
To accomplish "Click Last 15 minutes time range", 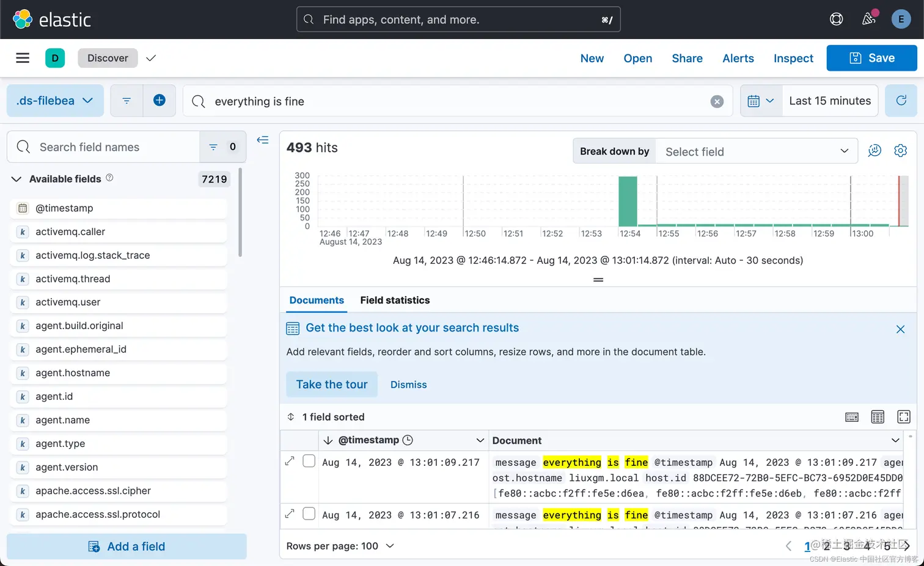I will [x=830, y=101].
